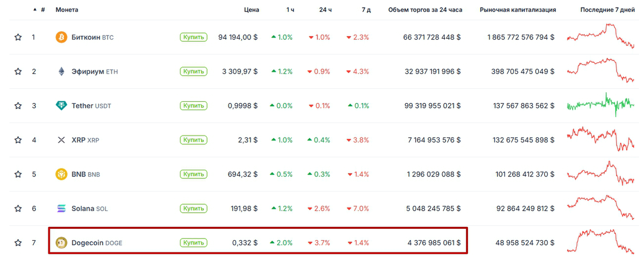Click the Купить button for XRP
The height and width of the screenshot is (257, 644).
194,140
